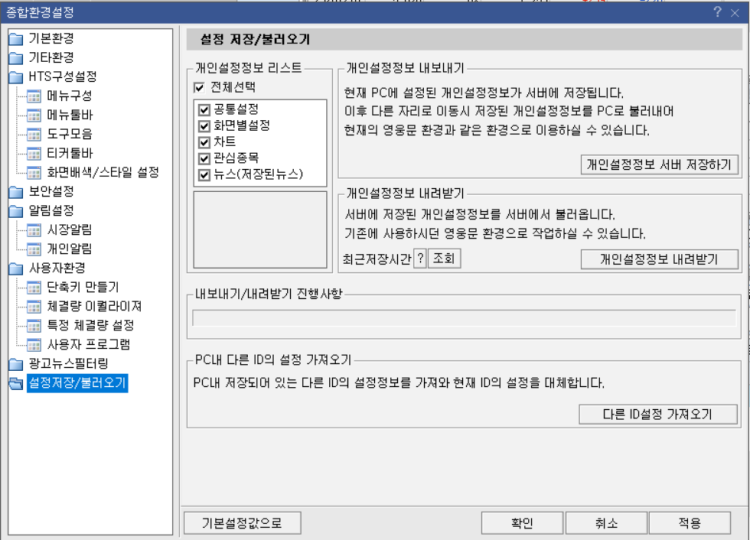The width and height of the screenshot is (750, 540).
Task: Go to 티커툴바 settings
Action: click(70, 153)
